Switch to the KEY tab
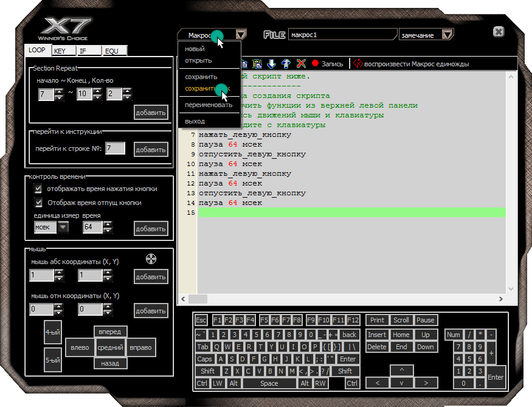This screenshot has width=532, height=407. (63, 51)
